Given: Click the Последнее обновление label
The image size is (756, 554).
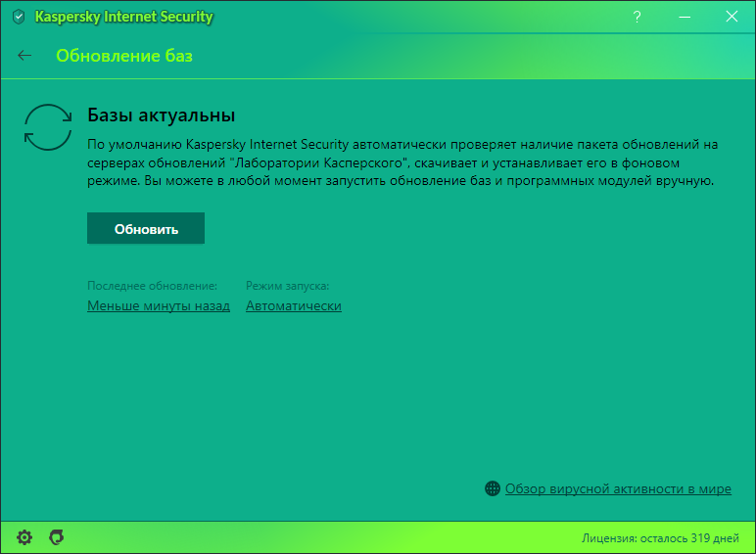Looking at the screenshot, I should point(153,286).
